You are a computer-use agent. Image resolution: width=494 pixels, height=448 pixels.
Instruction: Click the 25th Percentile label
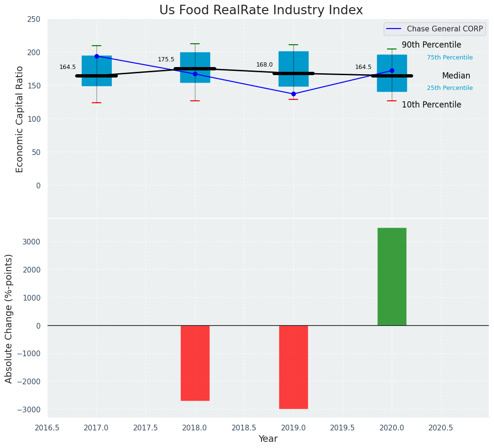449,88
